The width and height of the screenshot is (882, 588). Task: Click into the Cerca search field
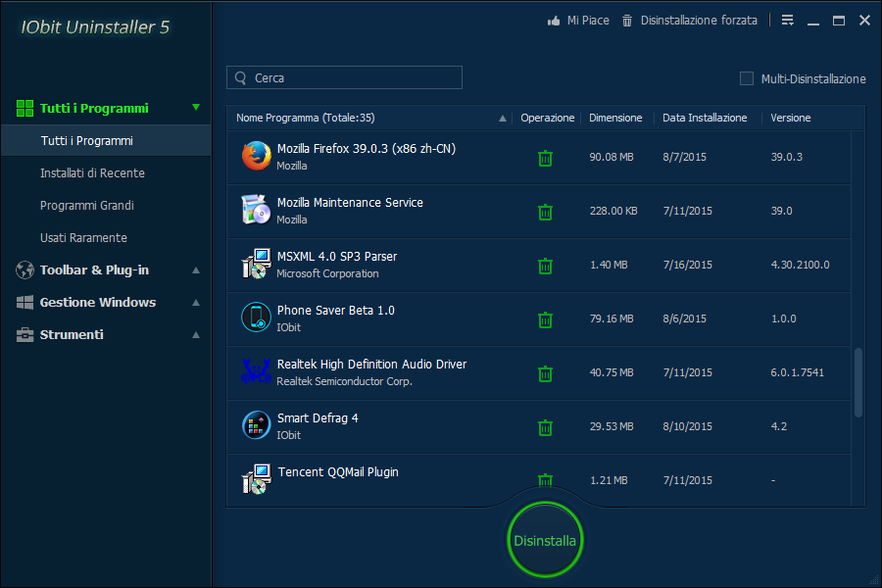353,77
